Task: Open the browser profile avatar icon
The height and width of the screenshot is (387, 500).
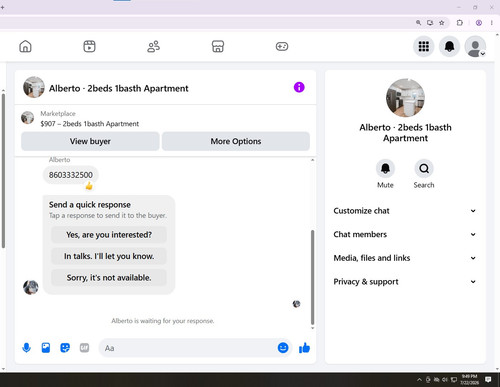Action: coord(479,23)
